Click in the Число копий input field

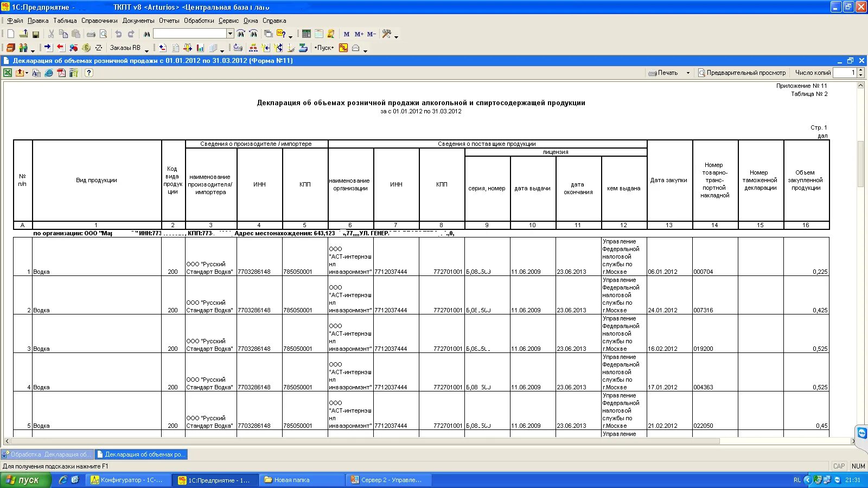click(845, 73)
